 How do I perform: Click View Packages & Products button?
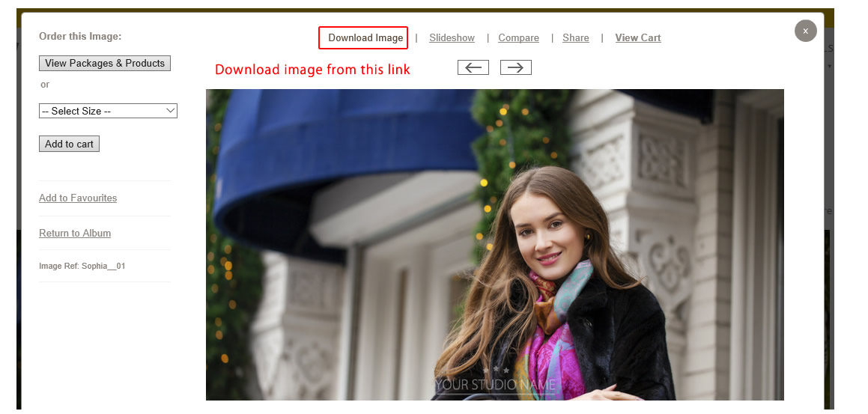(105, 63)
